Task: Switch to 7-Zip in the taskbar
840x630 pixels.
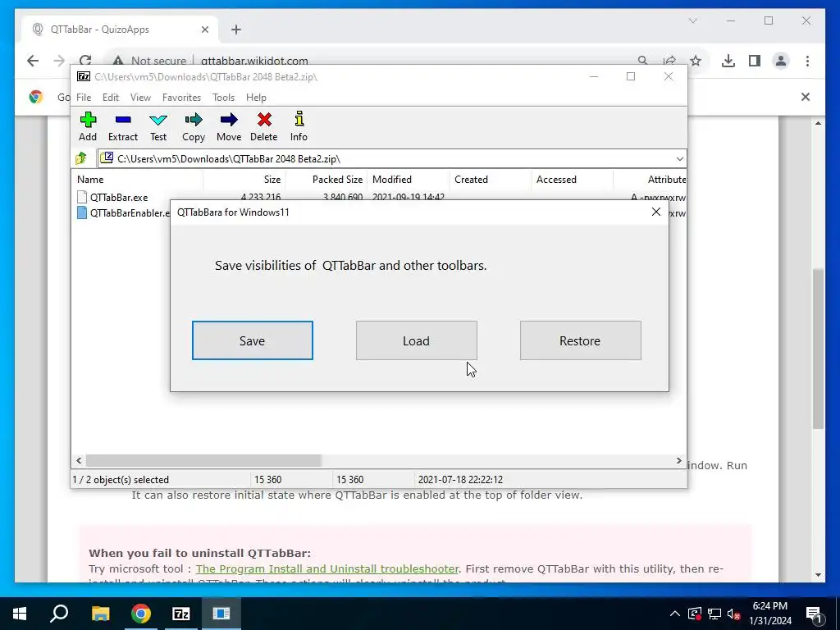Action: tap(181, 614)
